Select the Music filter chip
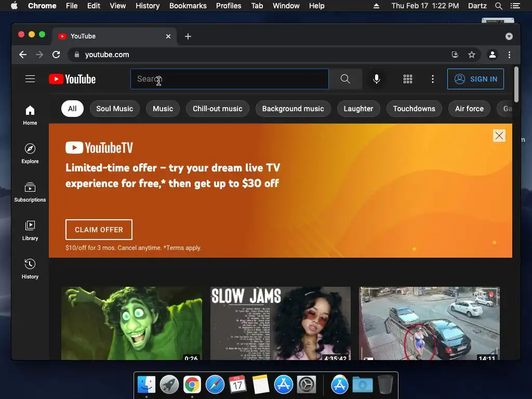This screenshot has height=399, width=532. [x=163, y=109]
